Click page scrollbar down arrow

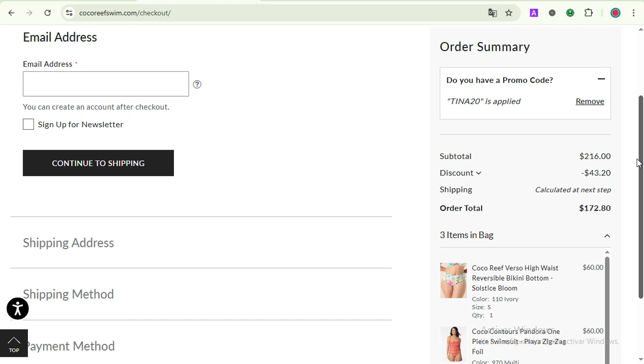(641, 359)
